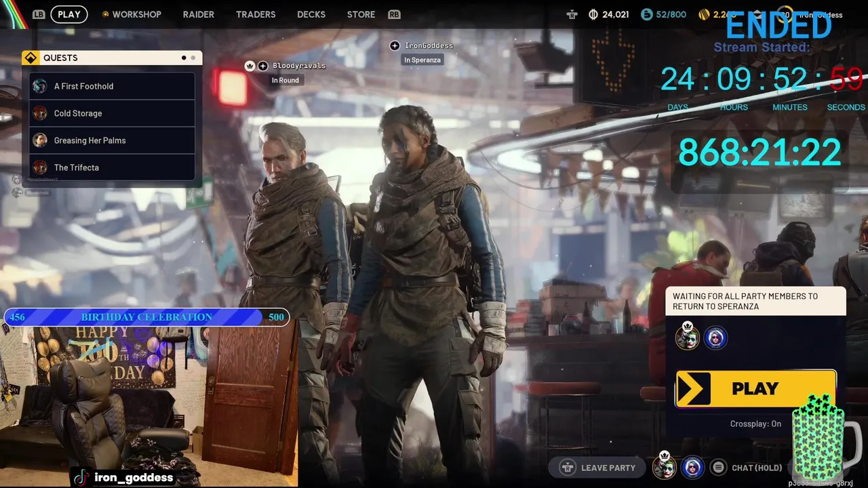868x488 pixels.
Task: Open the quest A First Foothold
Action: pos(113,86)
